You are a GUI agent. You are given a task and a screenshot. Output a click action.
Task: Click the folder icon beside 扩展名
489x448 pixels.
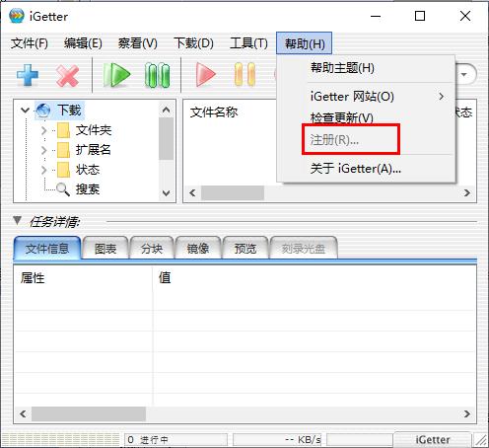click(x=63, y=150)
